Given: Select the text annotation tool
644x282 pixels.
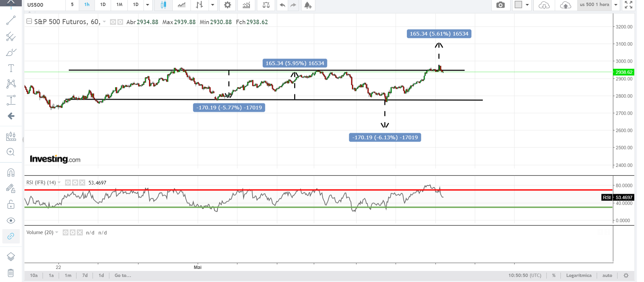Looking at the screenshot, I should [11, 68].
